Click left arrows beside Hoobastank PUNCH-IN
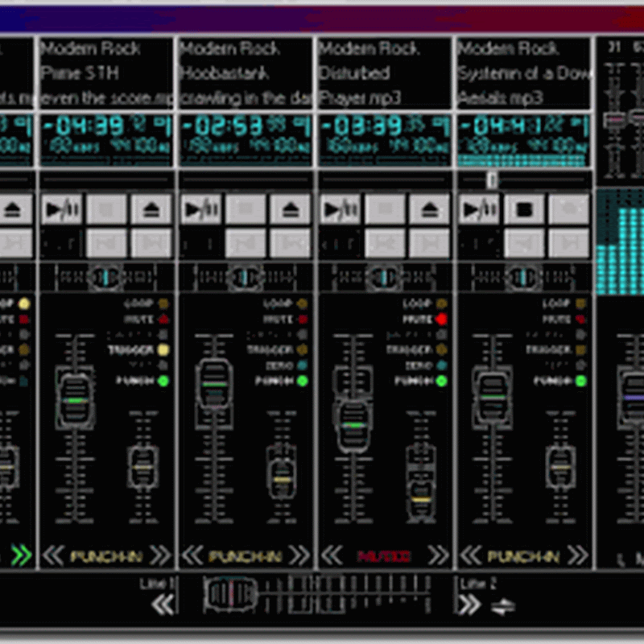Image resolution: width=644 pixels, height=644 pixels. click(192, 555)
